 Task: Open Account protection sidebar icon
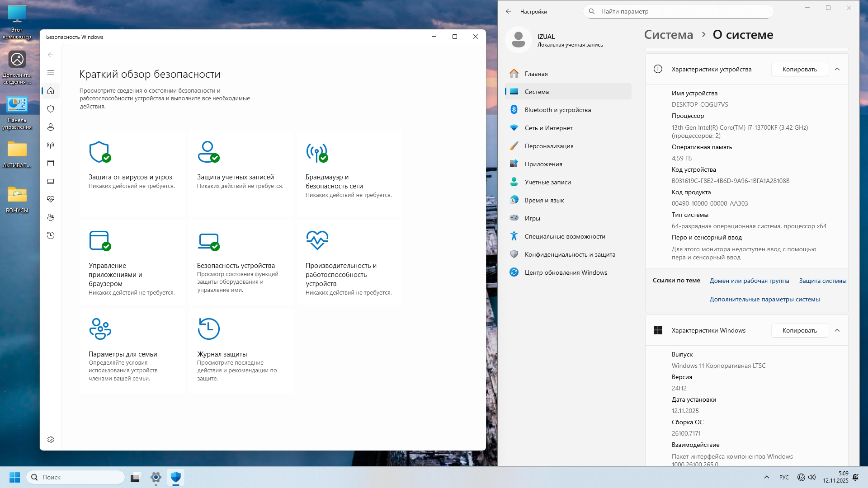[x=51, y=127]
